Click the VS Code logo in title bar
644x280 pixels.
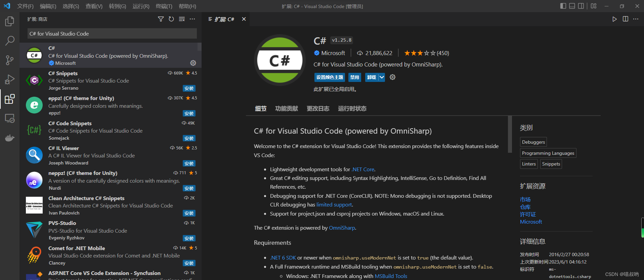click(7, 6)
